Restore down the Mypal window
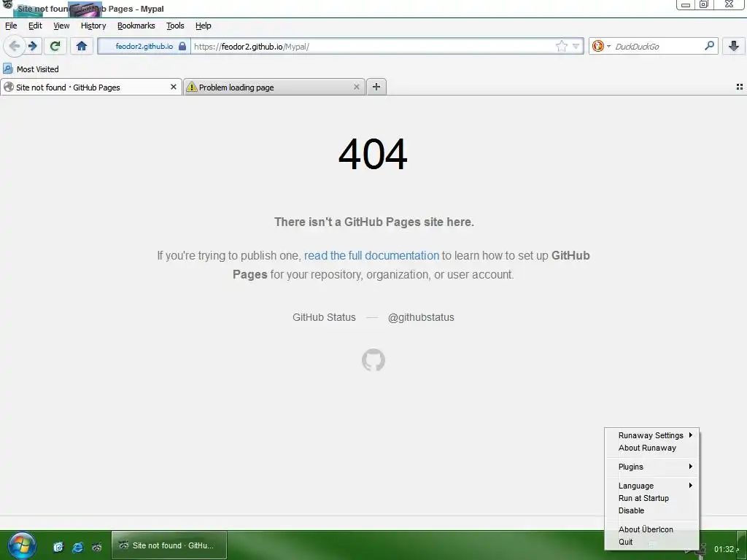Image resolution: width=747 pixels, height=560 pixels. pyautogui.click(x=704, y=4)
